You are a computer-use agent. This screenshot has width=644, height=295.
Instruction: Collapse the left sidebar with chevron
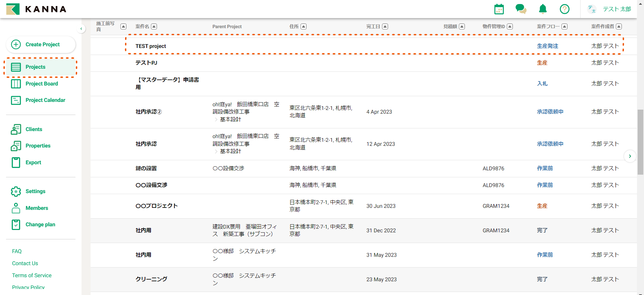[x=81, y=29]
